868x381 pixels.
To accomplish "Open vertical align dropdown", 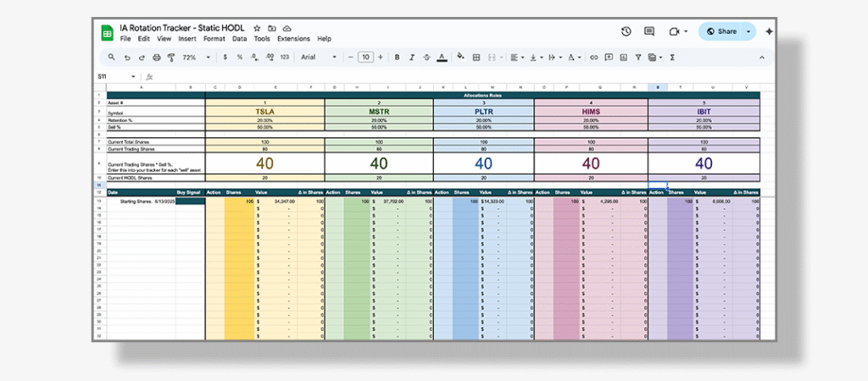I will 536,57.
